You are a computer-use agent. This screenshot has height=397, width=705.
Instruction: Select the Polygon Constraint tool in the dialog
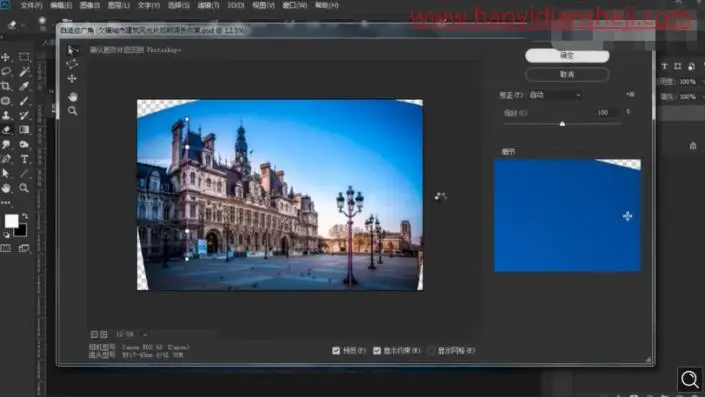pyautogui.click(x=72, y=64)
